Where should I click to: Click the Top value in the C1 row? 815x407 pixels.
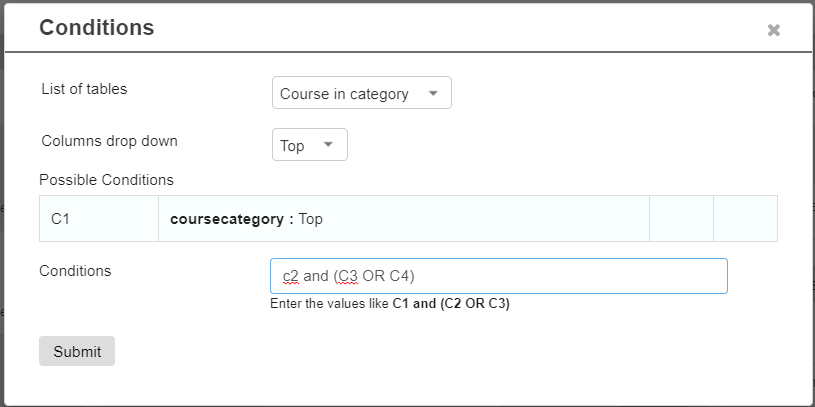(310, 219)
